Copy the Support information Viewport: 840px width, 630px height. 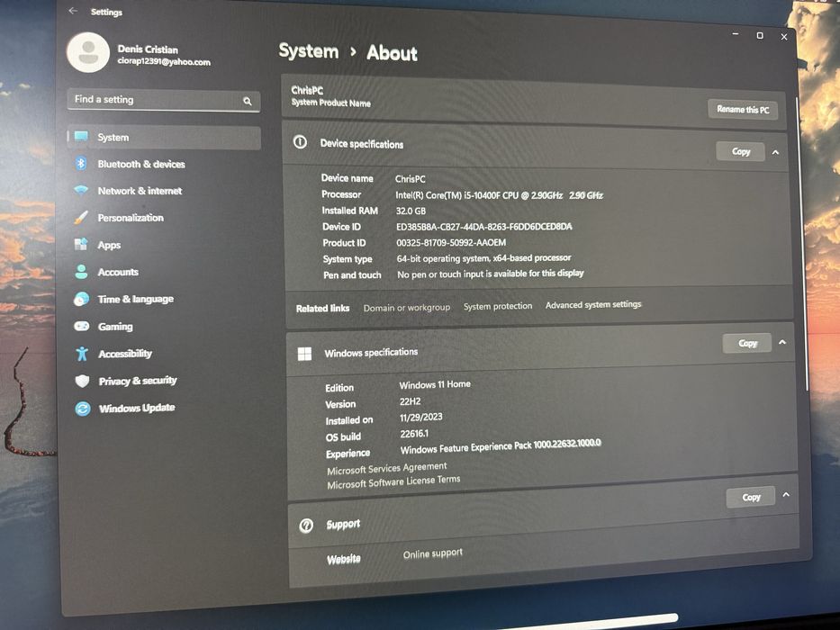(751, 497)
